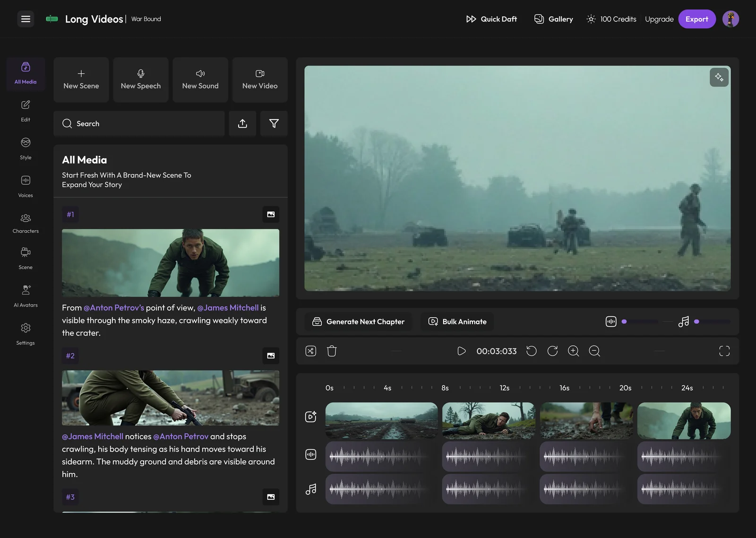Create a New Speech

141,80
